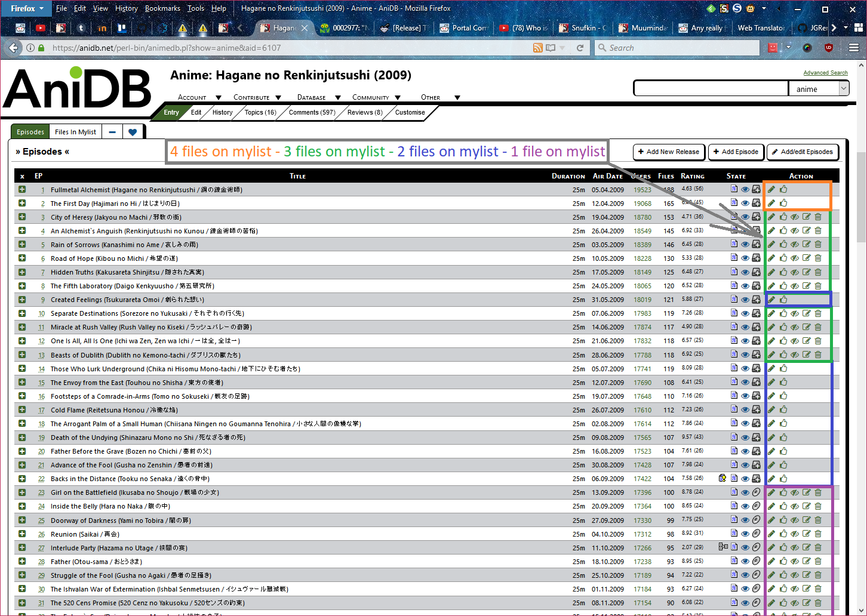867x616 pixels.
Task: Toggle the watched eye icon for episode 20
Action: pos(745,451)
